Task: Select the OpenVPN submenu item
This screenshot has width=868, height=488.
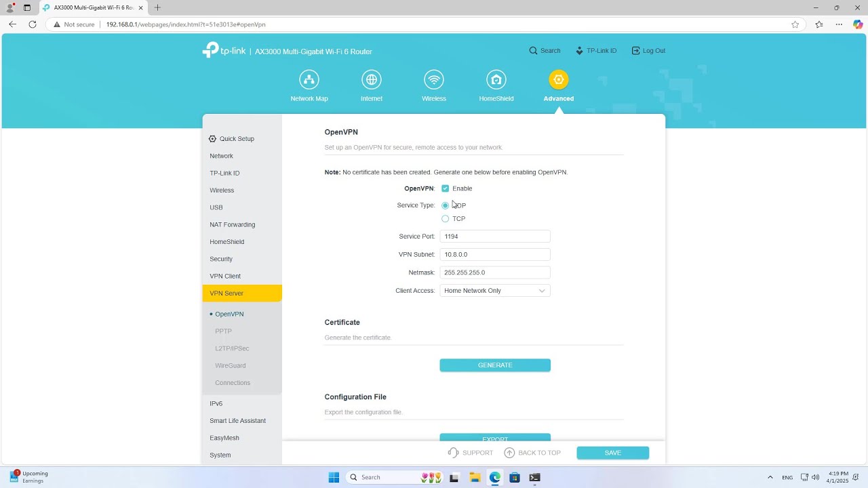Action: pos(229,314)
